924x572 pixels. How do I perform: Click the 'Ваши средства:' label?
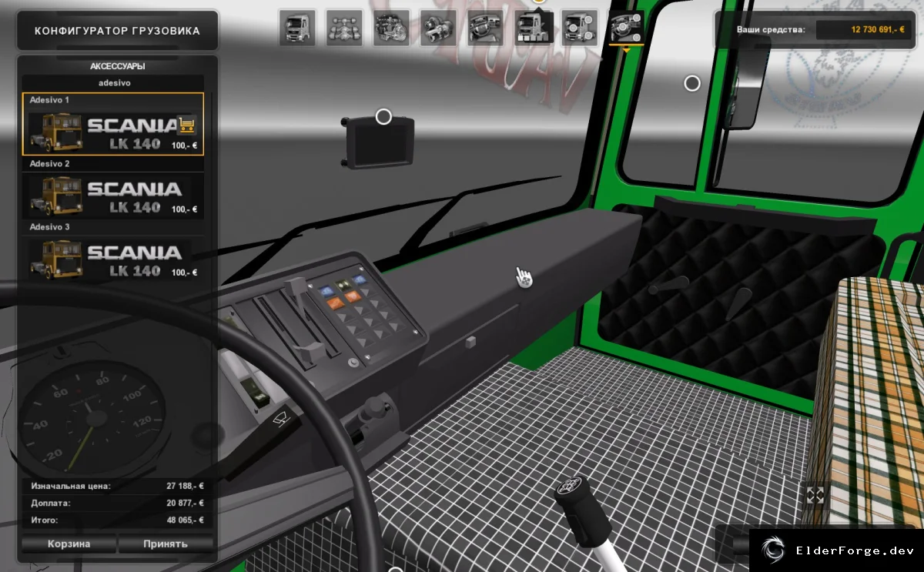tap(771, 29)
